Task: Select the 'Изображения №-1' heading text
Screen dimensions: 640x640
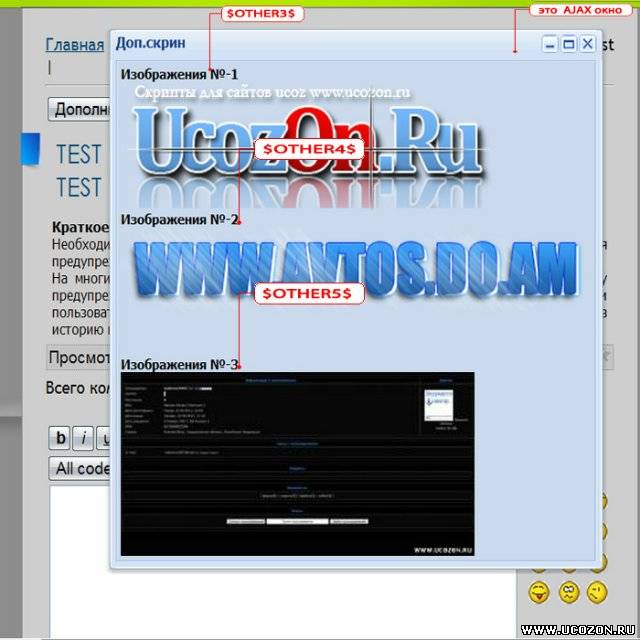Action: pyautogui.click(x=179, y=74)
